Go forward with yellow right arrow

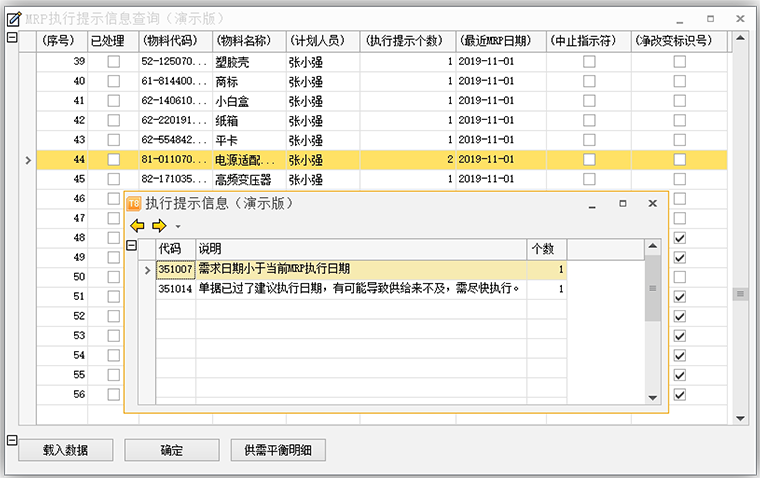click(159, 225)
